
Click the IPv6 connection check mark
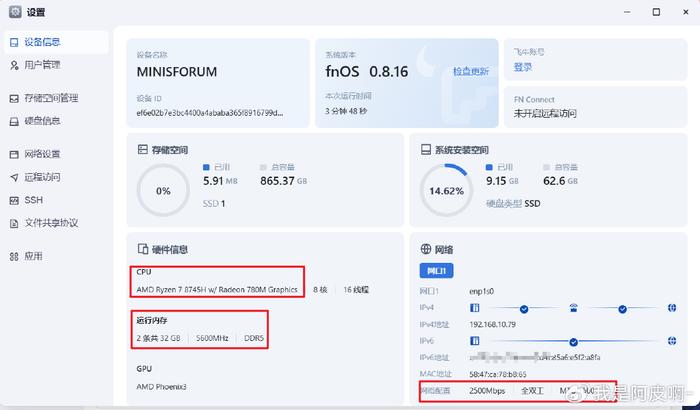click(573, 342)
